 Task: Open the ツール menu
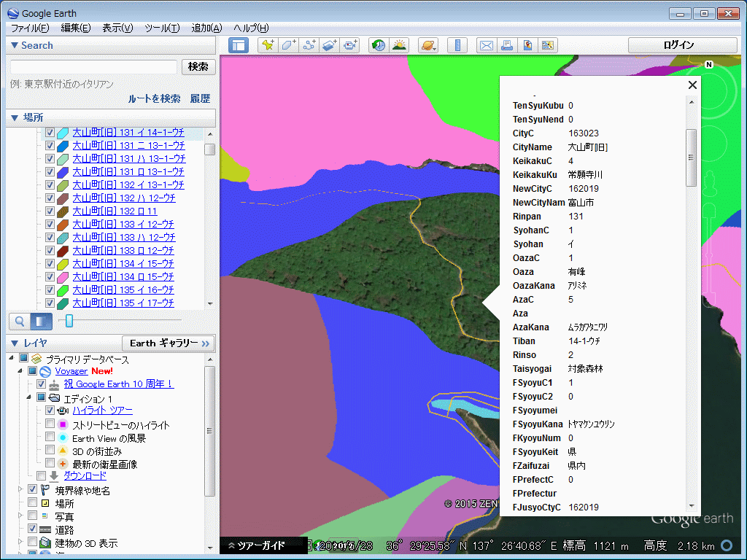(162, 28)
